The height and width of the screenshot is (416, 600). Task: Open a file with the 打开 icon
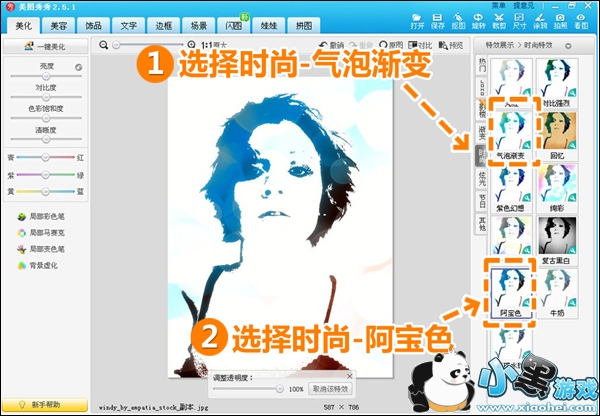[x=417, y=21]
